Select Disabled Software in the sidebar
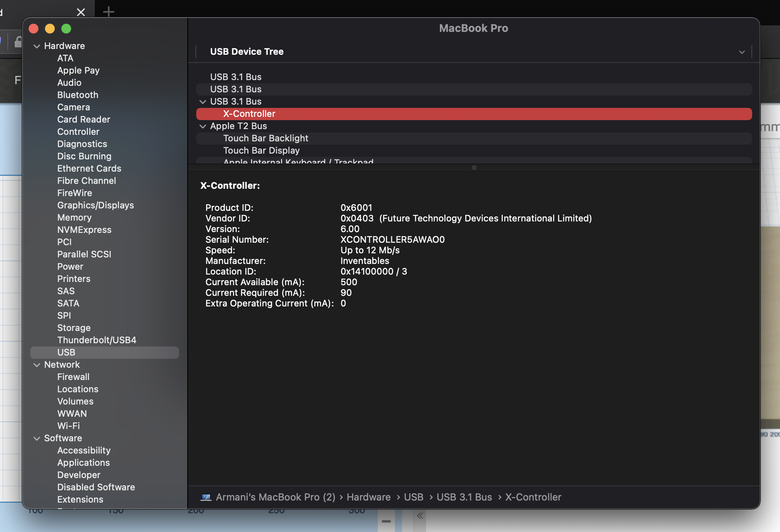Image resolution: width=780 pixels, height=532 pixels. [96, 487]
